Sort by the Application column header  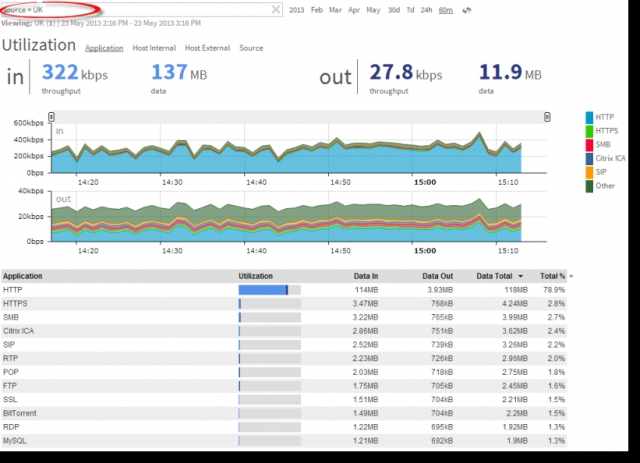click(22, 276)
